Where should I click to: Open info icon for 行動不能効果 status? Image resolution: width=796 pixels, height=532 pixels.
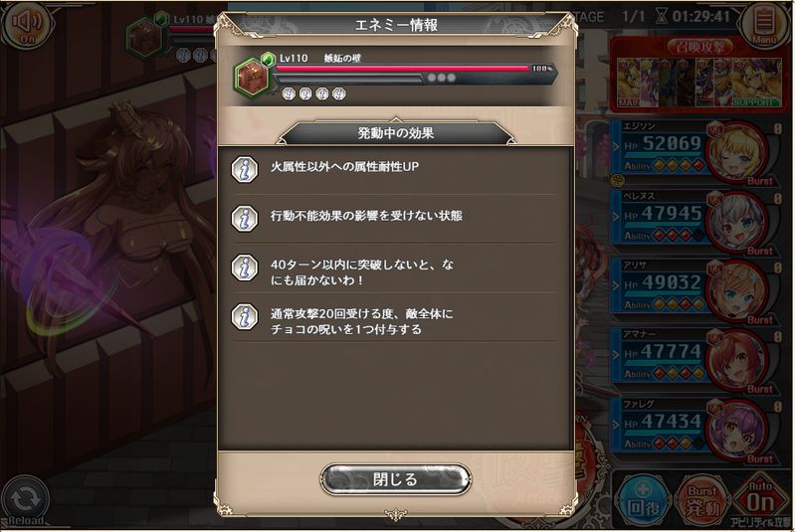click(245, 219)
